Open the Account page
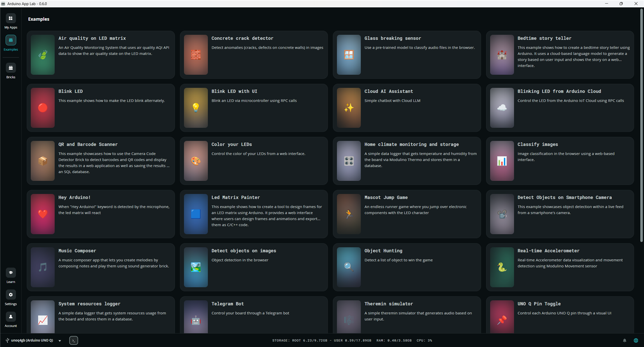The height and width of the screenshot is (347, 644). [x=11, y=320]
